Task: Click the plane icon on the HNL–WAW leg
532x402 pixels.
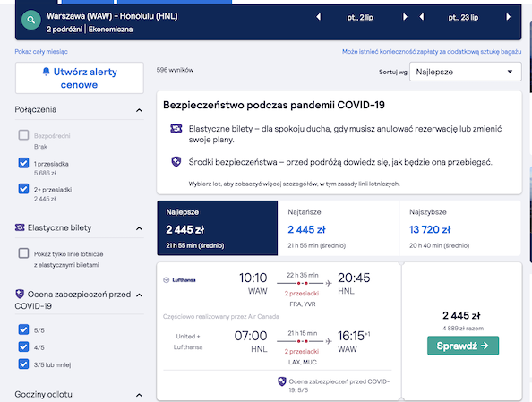Action: point(328,341)
